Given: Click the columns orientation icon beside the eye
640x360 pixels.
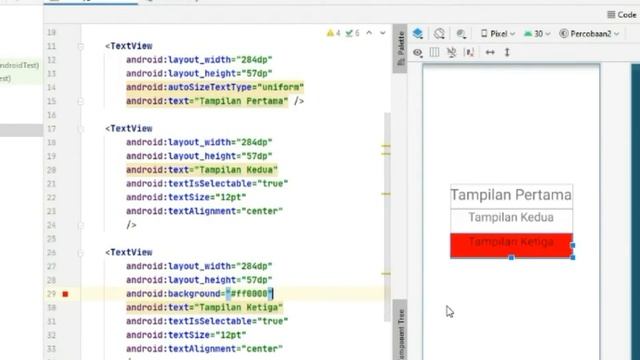Looking at the screenshot, I should pos(434,52).
